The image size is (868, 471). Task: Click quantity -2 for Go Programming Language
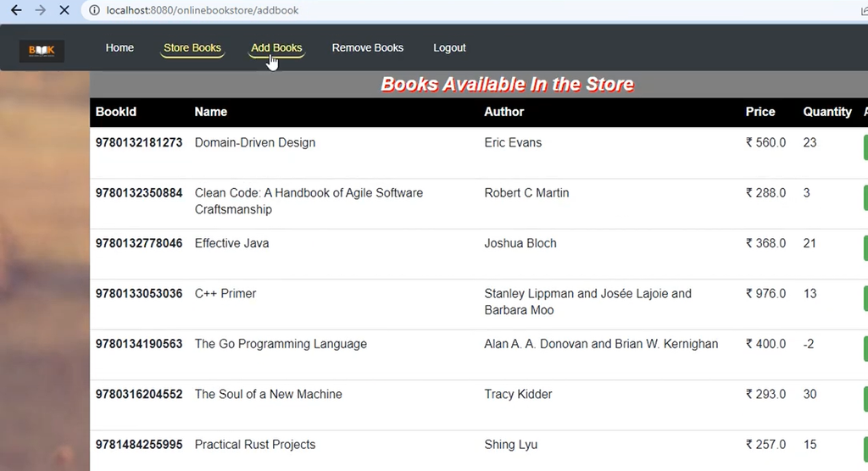pos(809,344)
